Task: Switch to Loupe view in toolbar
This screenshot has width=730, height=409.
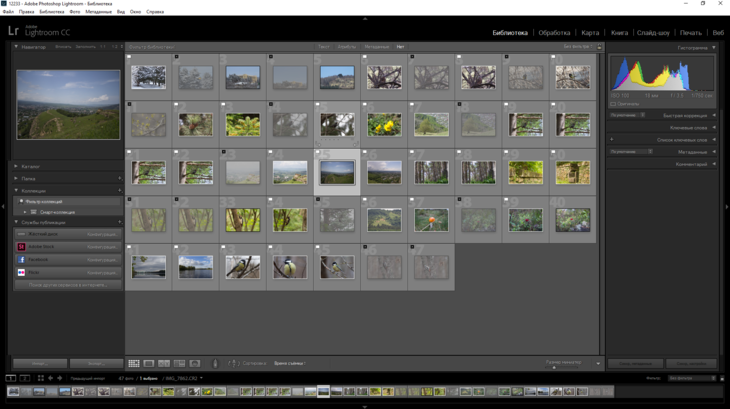Action: pos(149,363)
